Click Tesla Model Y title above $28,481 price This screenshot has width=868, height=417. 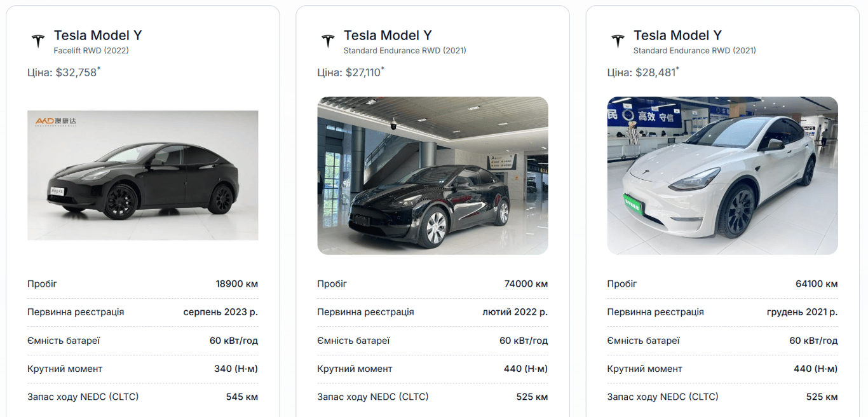pyautogui.click(x=677, y=35)
